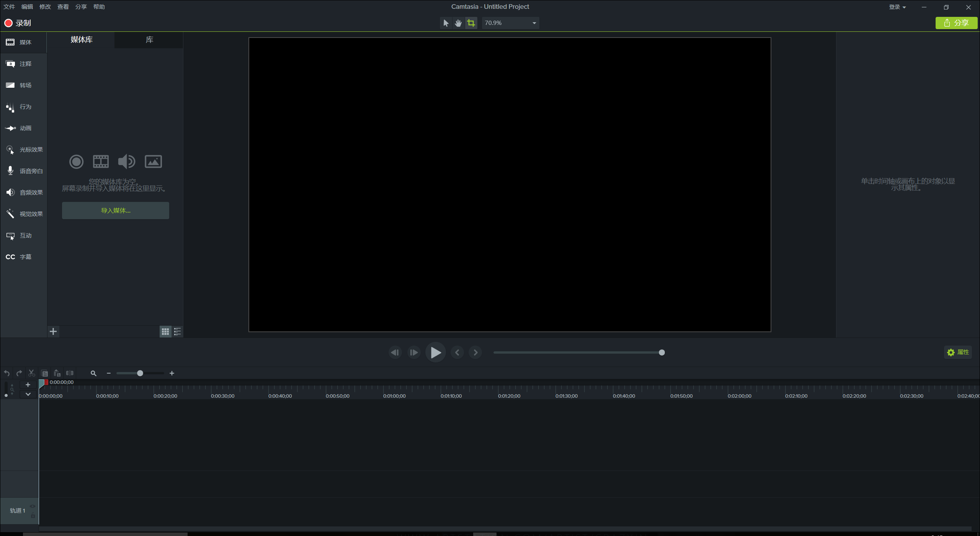
Task: Click the timeline zoom slider handle
Action: 140,373
